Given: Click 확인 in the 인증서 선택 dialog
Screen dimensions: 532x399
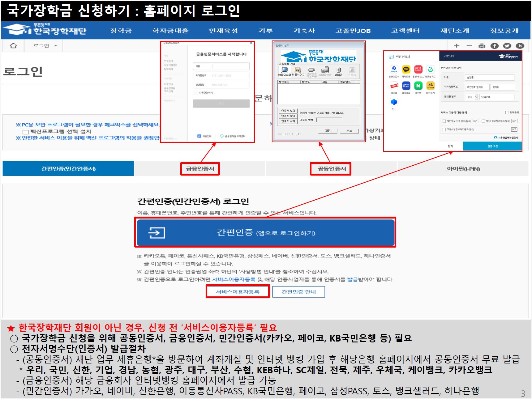Looking at the screenshot, I should tap(328, 131).
